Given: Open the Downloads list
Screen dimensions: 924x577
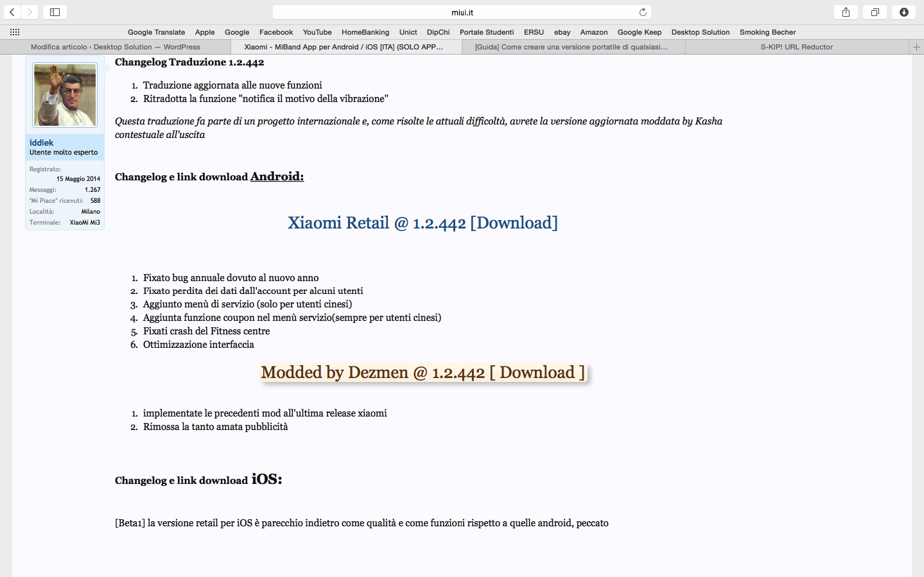Looking at the screenshot, I should click(904, 12).
